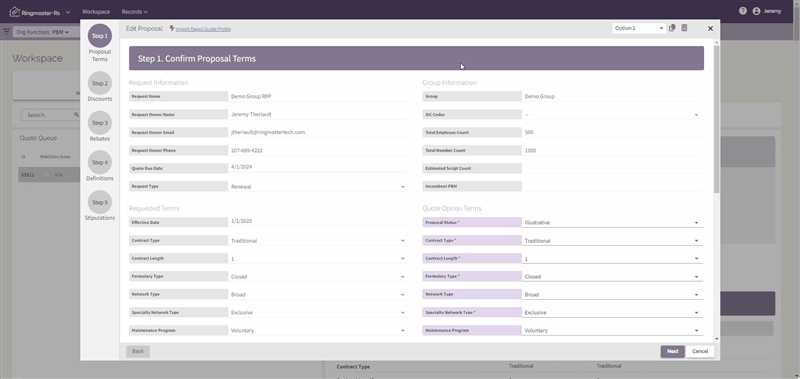Click the Group field showing Demo Group
The image size is (800, 379).
pyautogui.click(x=612, y=96)
